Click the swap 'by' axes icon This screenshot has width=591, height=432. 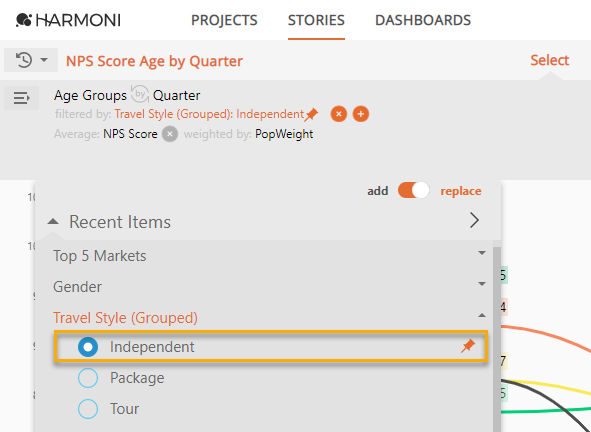pyautogui.click(x=140, y=94)
